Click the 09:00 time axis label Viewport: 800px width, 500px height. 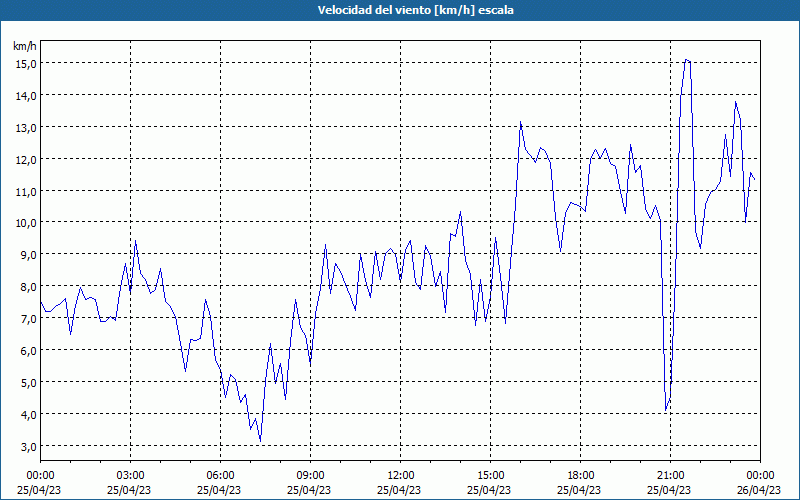(310, 476)
